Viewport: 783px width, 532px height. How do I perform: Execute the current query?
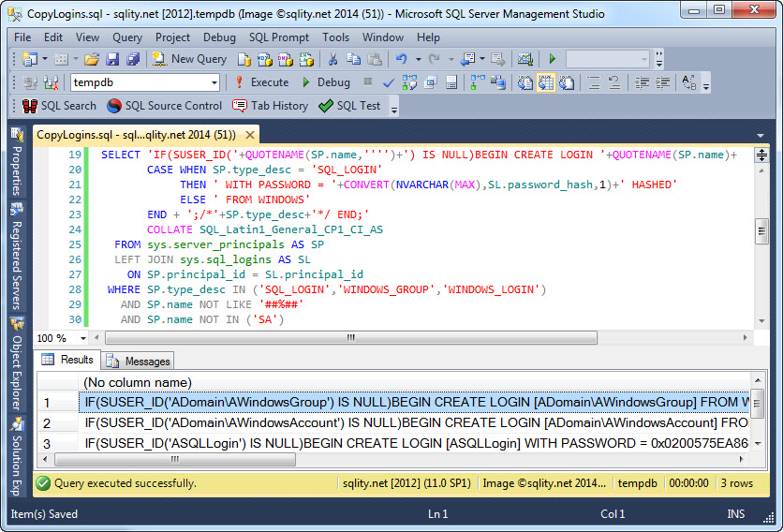(x=261, y=82)
